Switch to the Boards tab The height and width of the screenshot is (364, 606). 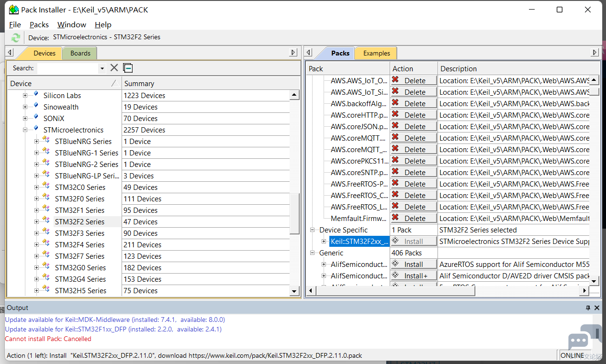point(80,53)
